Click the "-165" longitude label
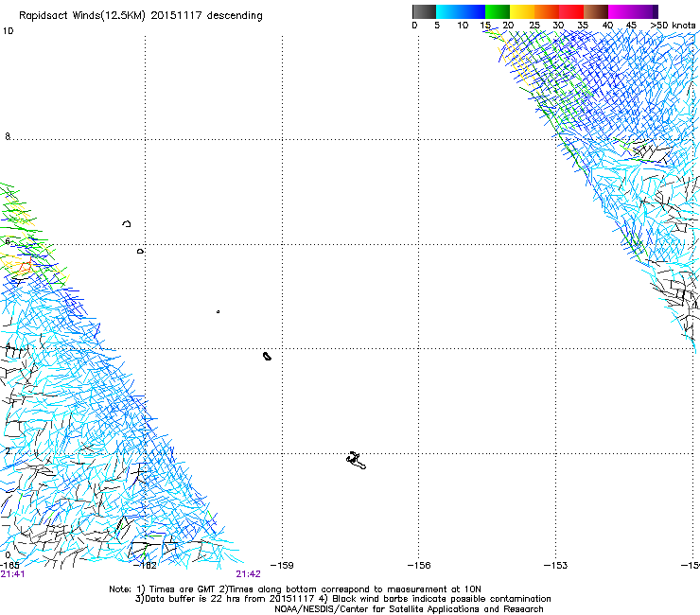700x615 pixels. pos(9,566)
